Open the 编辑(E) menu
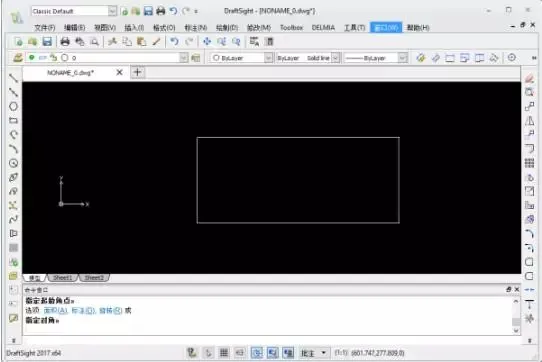This screenshot has height=362, width=542. click(x=74, y=27)
